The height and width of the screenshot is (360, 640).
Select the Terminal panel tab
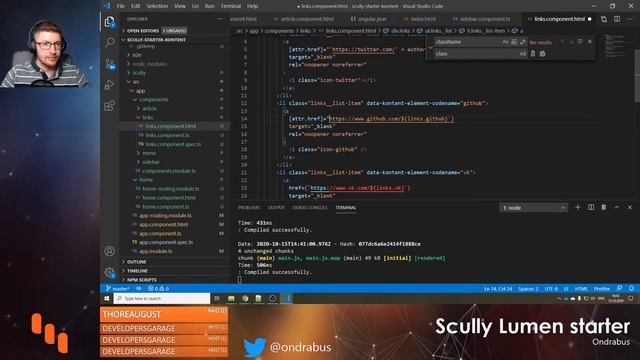tap(346, 208)
